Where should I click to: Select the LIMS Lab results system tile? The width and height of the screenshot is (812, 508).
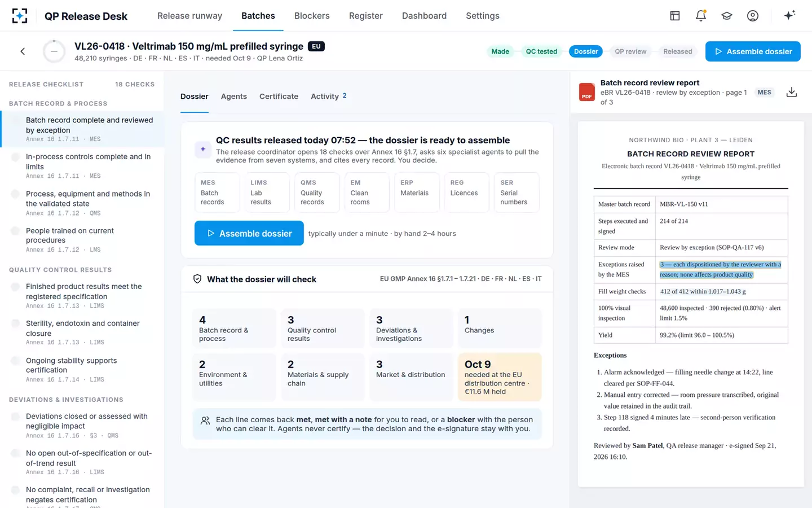tap(267, 192)
